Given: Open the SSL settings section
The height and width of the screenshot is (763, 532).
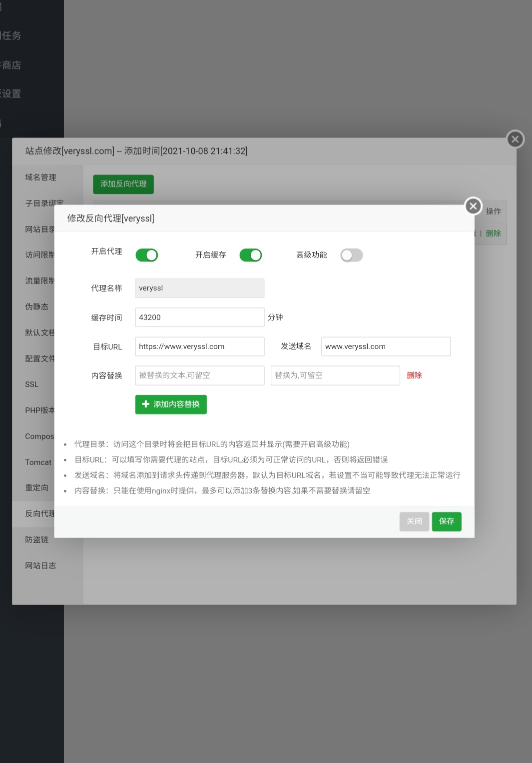Looking at the screenshot, I should click(31, 384).
